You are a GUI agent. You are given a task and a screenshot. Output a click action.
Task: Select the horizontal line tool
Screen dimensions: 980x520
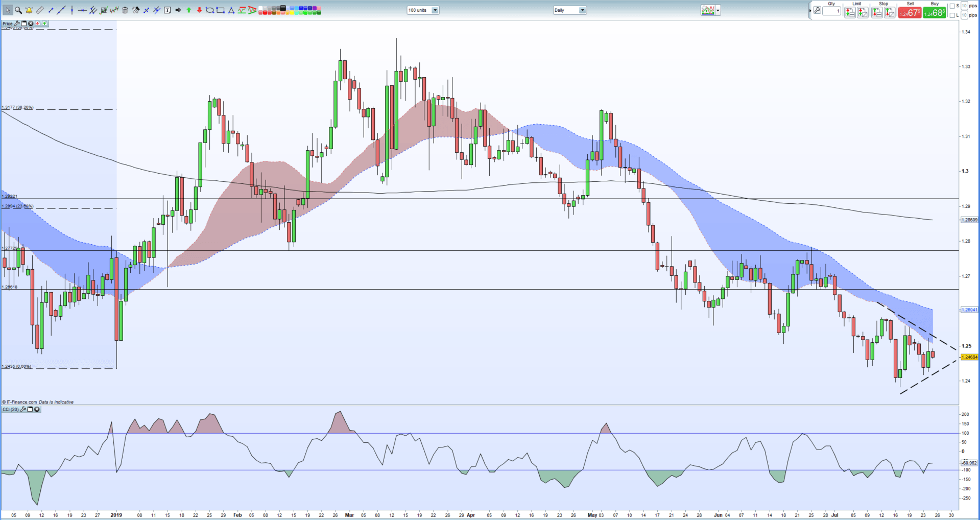tap(82, 10)
